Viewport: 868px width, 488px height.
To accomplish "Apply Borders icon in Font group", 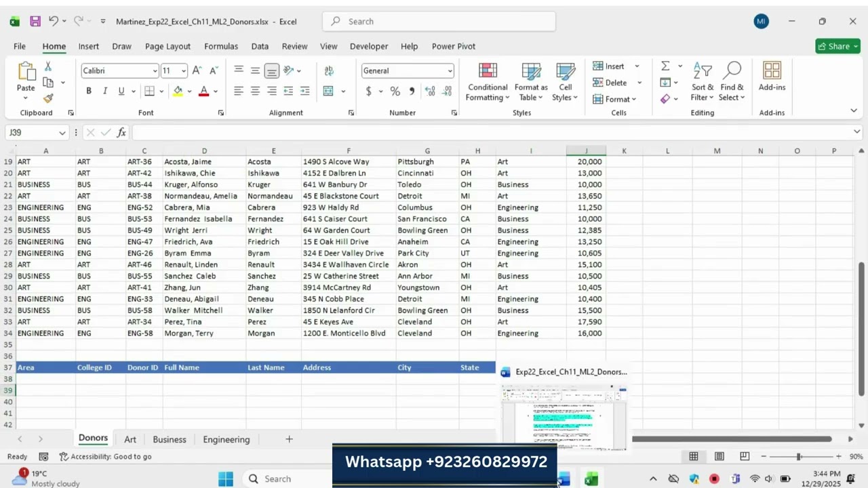I will (150, 91).
